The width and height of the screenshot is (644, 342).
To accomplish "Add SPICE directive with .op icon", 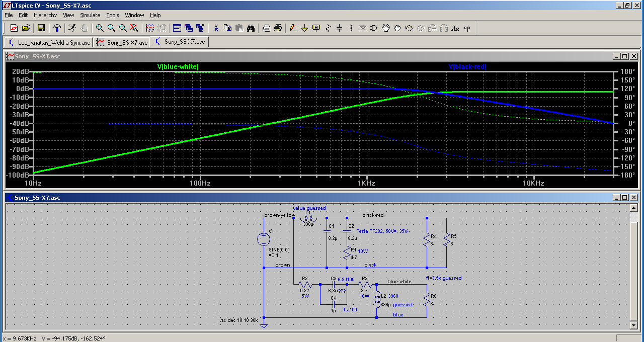I will (467, 28).
